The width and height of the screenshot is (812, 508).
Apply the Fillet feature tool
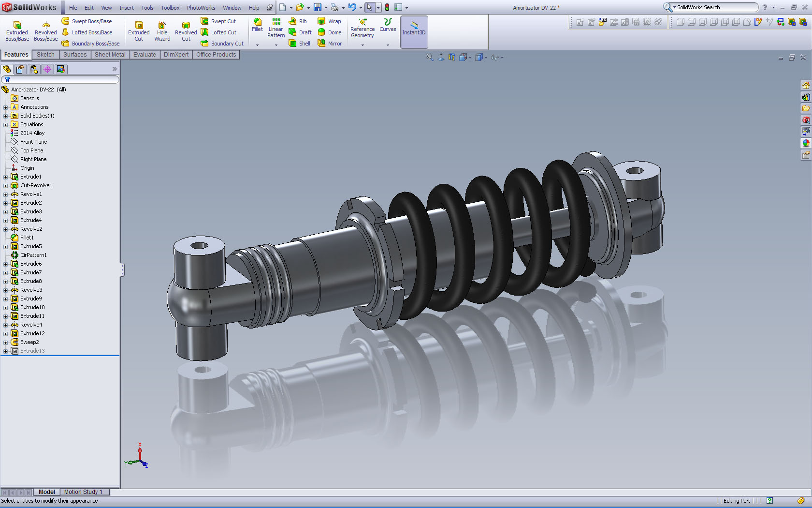pyautogui.click(x=258, y=25)
